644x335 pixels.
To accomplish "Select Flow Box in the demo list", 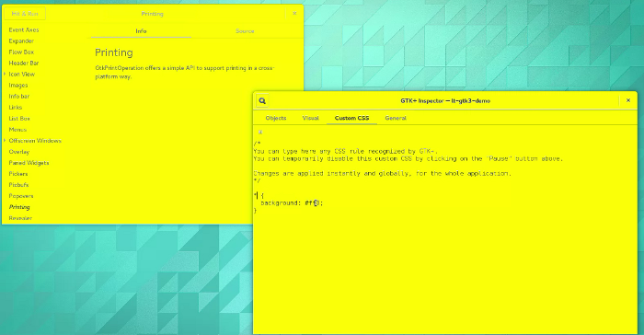I will [x=21, y=52].
